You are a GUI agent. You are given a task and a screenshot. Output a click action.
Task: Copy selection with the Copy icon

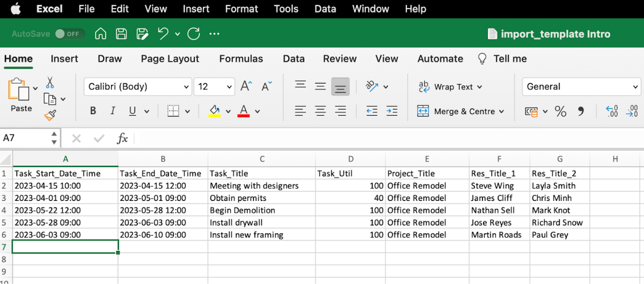click(x=50, y=99)
